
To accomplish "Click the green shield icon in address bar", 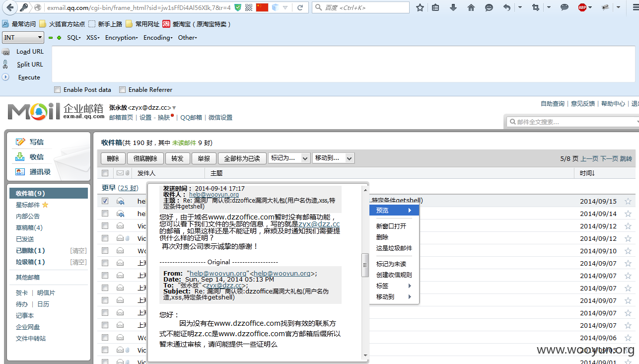I will click(x=238, y=7).
